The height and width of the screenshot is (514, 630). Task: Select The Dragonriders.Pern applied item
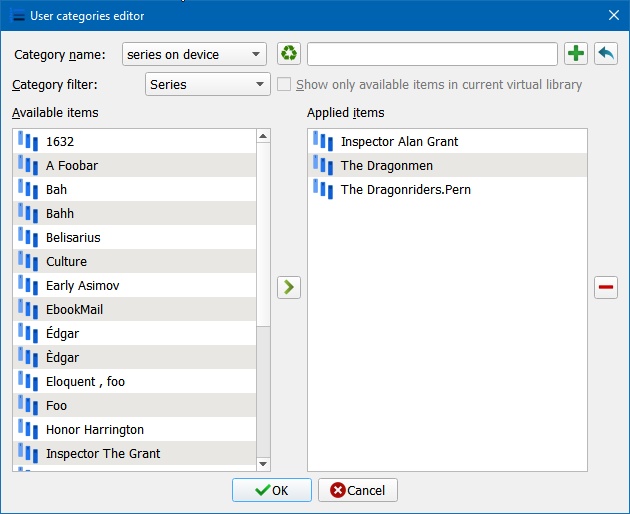coord(405,190)
